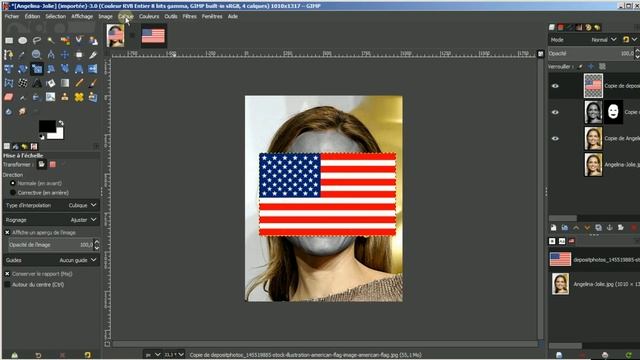Open the Filtres menu
Image resolution: width=640 pixels, height=360 pixels.
point(189,16)
